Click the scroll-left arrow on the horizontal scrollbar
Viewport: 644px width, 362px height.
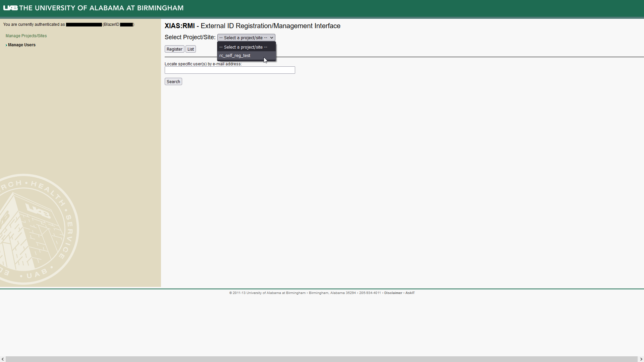click(3, 359)
